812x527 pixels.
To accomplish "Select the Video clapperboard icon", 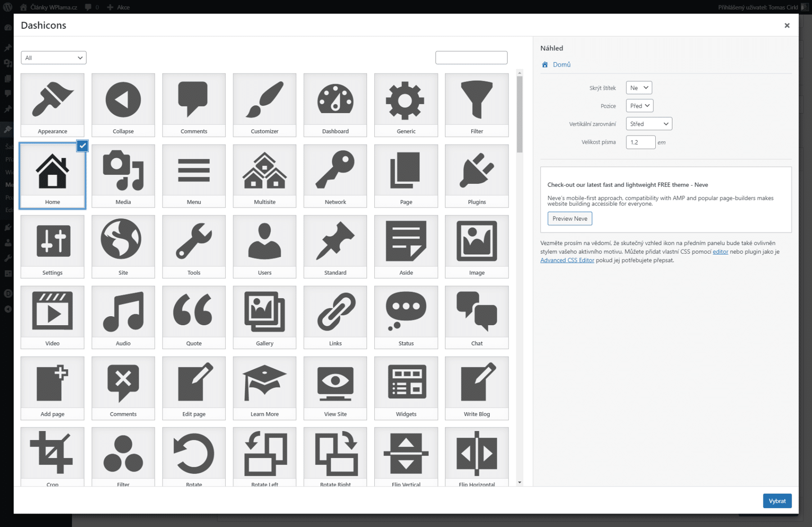I will click(x=52, y=317).
